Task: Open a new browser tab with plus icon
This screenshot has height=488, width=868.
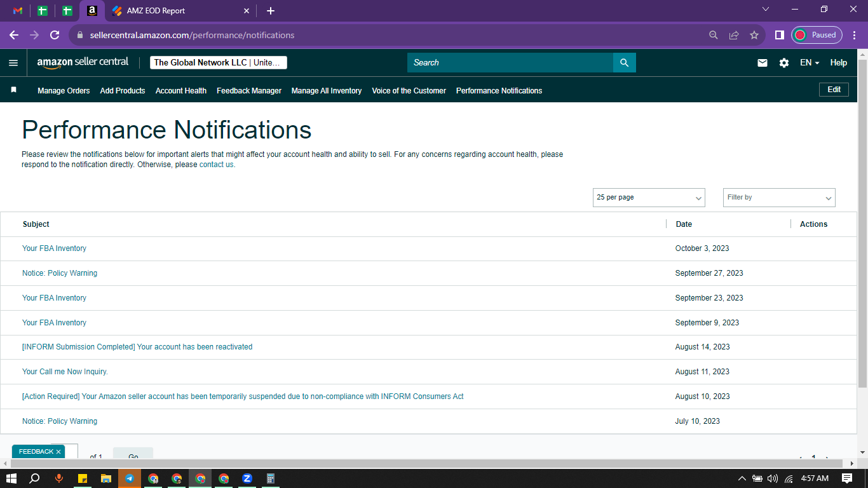Action: point(271,11)
